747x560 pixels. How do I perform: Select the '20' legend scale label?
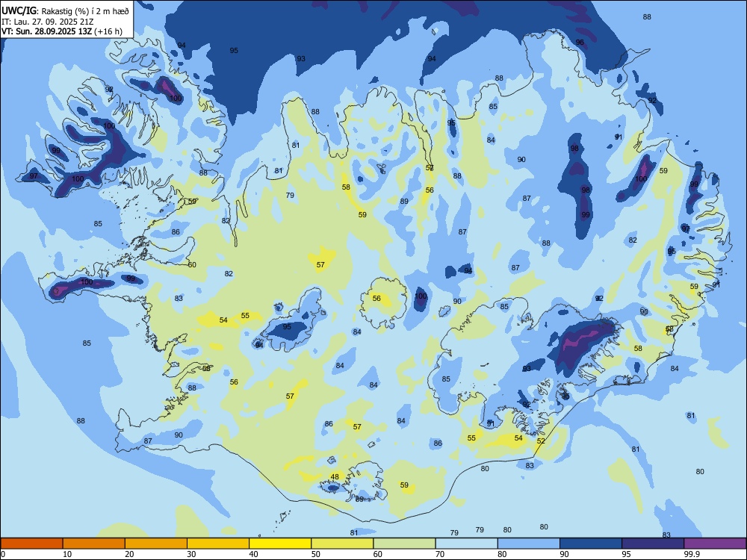pos(129,554)
